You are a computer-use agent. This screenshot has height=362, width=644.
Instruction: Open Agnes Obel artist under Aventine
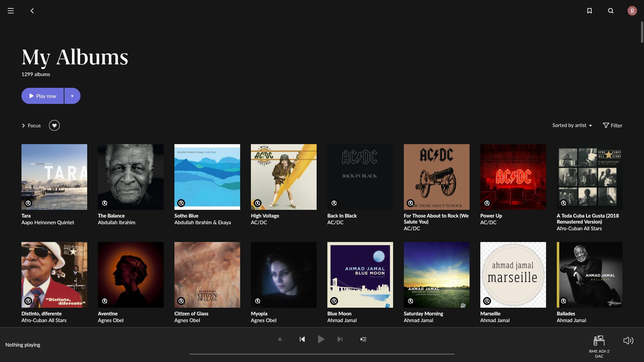(111, 320)
